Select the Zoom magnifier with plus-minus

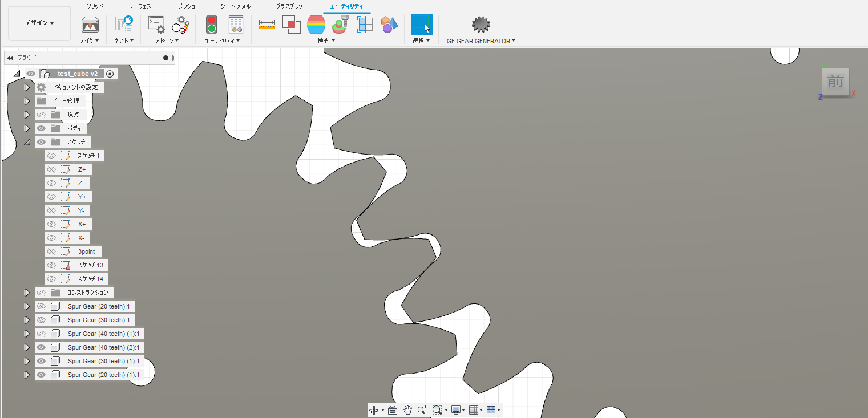422,409
